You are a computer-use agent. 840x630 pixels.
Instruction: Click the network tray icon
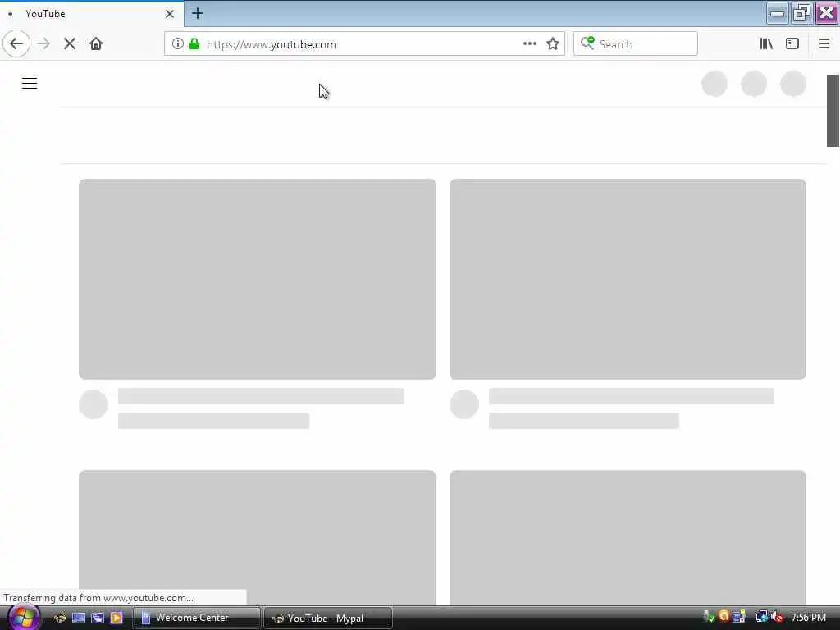tap(762, 618)
